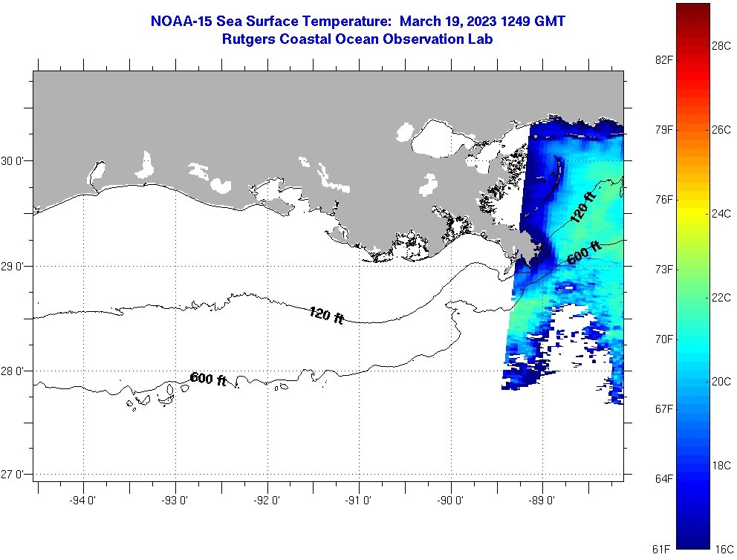Click the NOAA-15 Sea Surface Temperature title line
Viewport: 737px width, 560px height.
[357, 21]
